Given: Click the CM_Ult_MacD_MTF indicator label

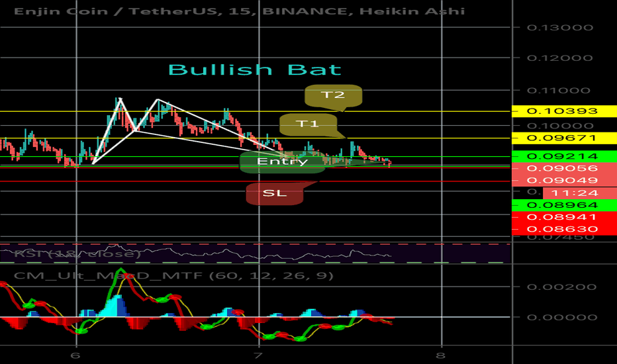Looking at the screenshot, I should point(173,275).
